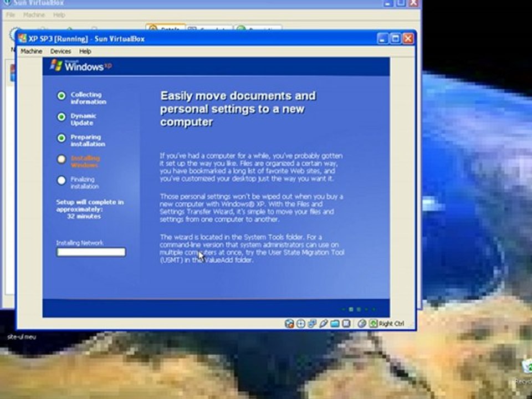Image resolution: width=532 pixels, height=399 pixels.
Task: Click the XP SP3 window title icon
Action: click(x=22, y=39)
